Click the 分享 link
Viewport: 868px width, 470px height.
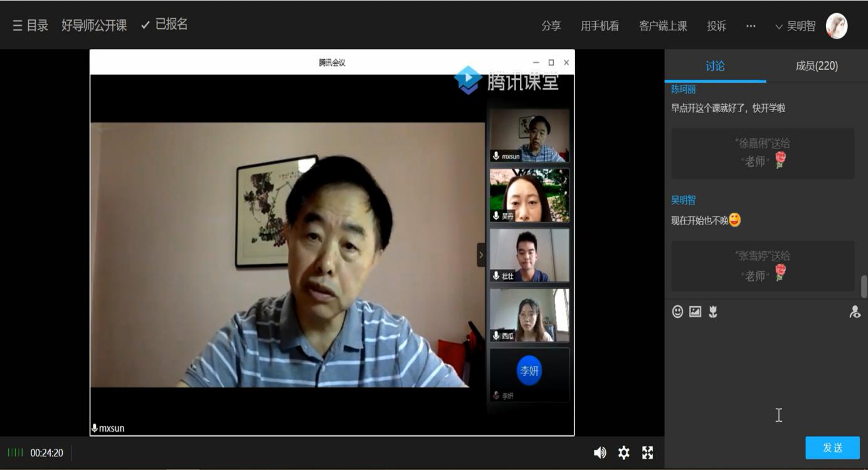(551, 26)
